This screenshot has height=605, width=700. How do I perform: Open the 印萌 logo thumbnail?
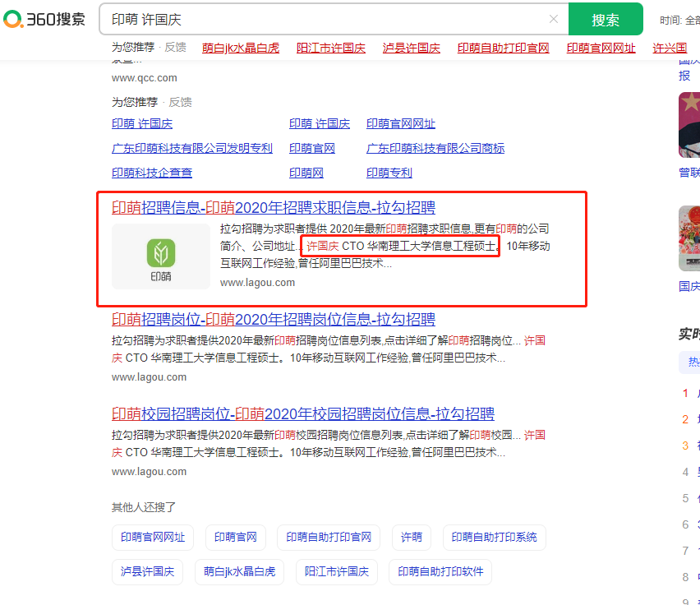pyautogui.click(x=161, y=256)
